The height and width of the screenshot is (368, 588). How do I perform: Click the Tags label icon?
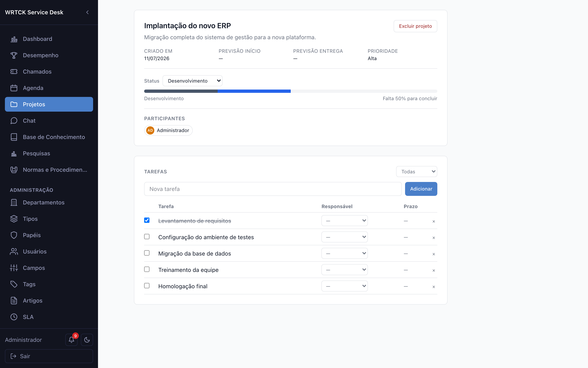click(x=14, y=284)
